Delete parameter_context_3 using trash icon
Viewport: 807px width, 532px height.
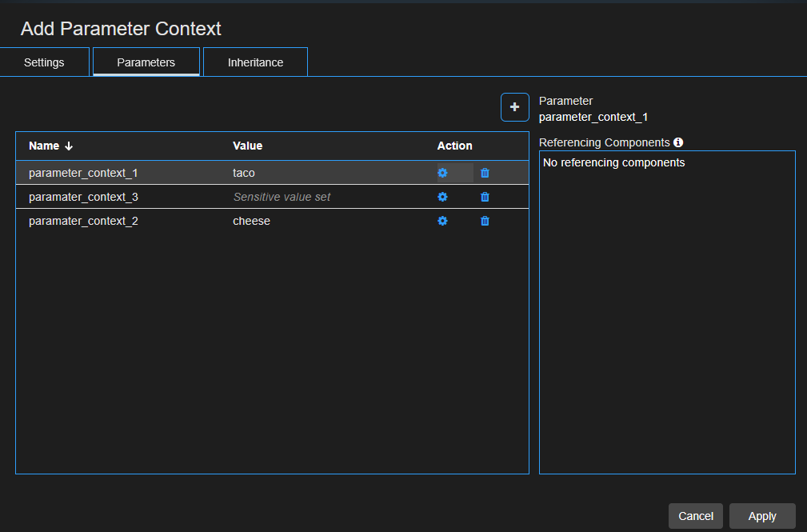[x=484, y=197]
